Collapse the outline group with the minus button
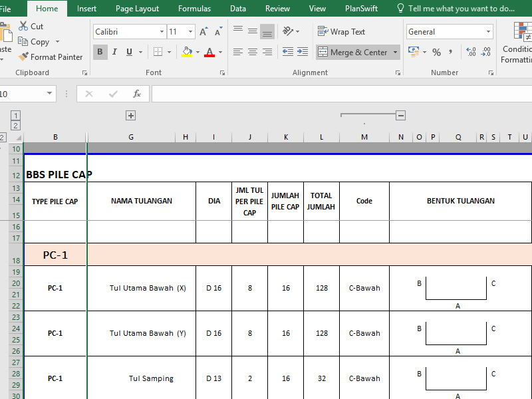Screen dimensions: 532x399 [x=400, y=114]
